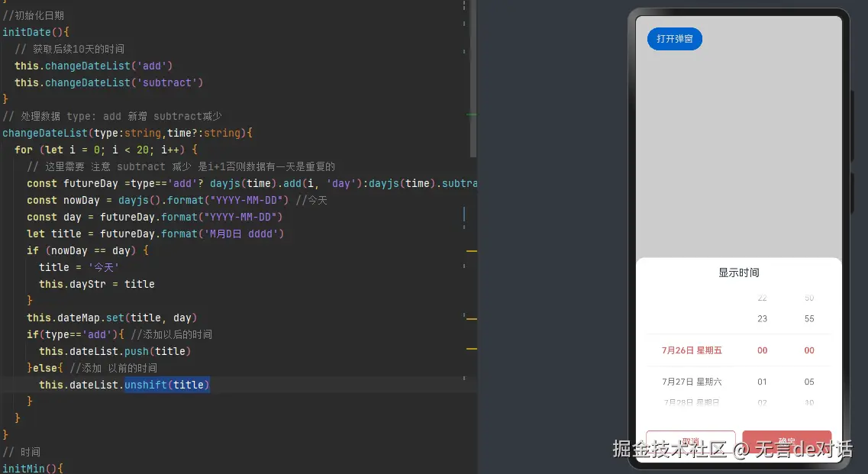Click the }else{ //添加 以前的时间 line

pos(92,368)
